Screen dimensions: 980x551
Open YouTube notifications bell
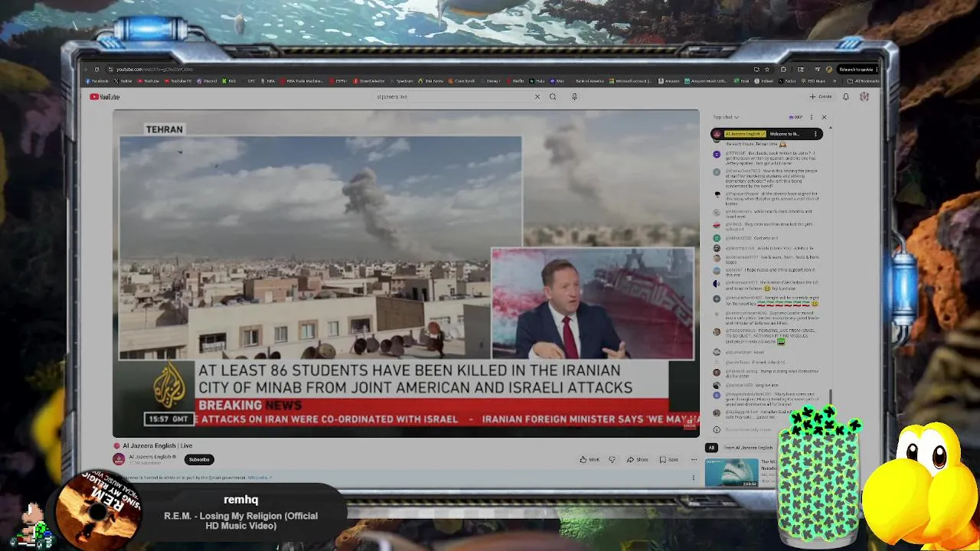(x=845, y=96)
